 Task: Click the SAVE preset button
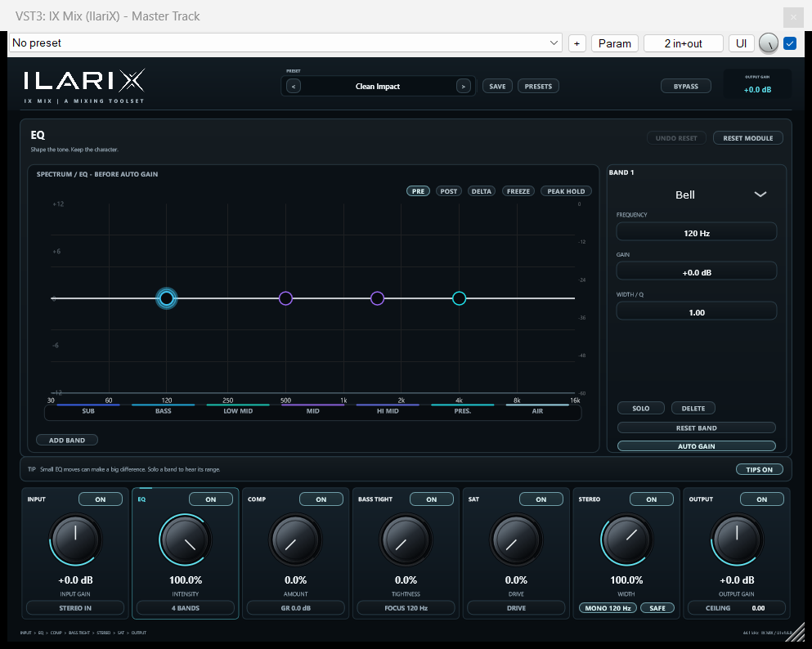(498, 87)
